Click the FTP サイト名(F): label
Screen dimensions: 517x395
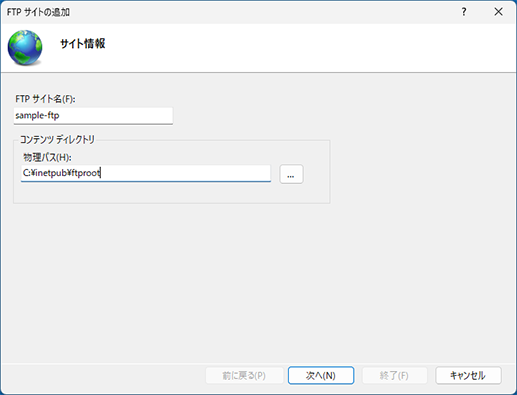pos(45,99)
